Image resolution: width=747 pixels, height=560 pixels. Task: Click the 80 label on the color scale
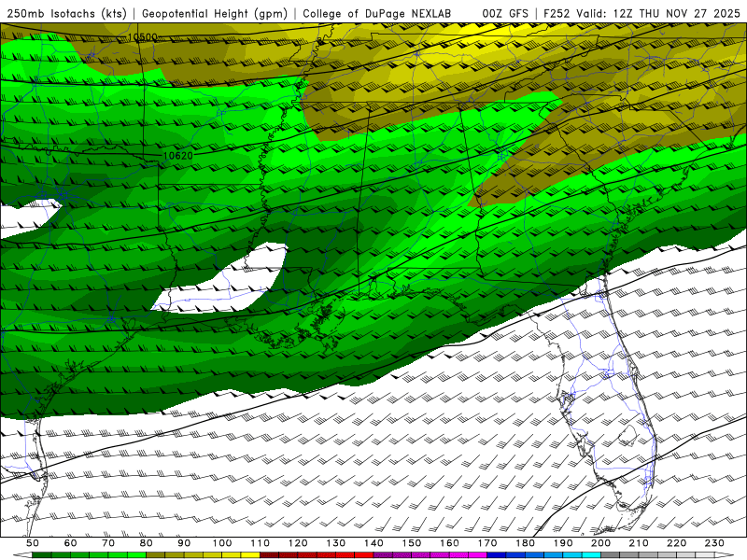tap(147, 543)
